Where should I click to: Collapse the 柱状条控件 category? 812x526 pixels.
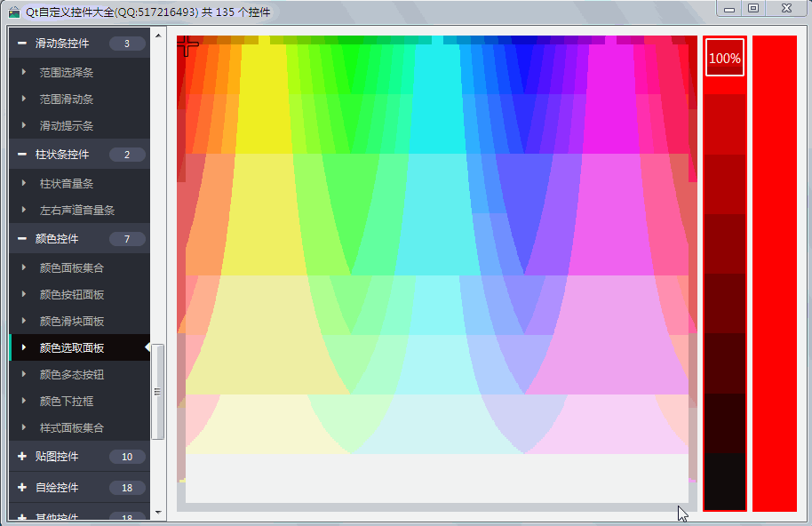(x=62, y=155)
